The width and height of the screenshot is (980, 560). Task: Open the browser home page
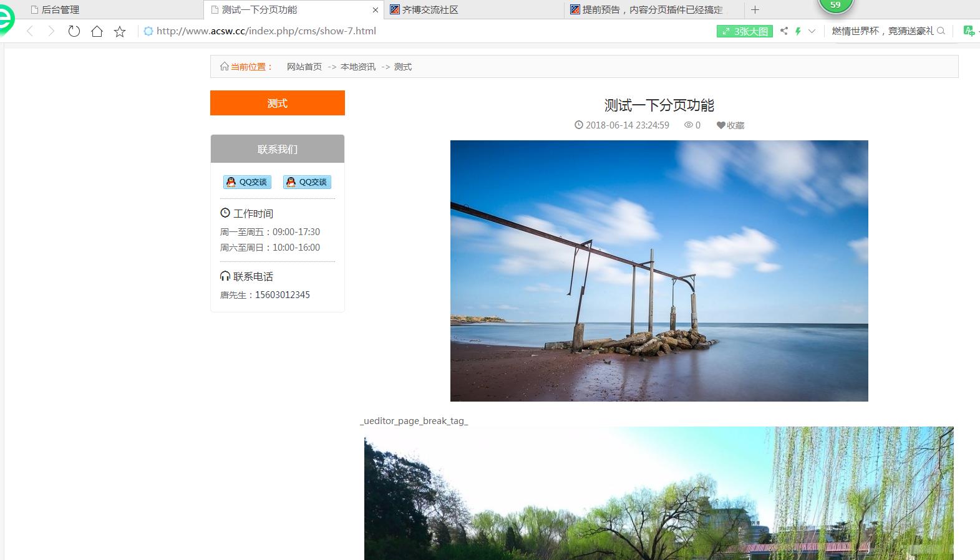point(97,31)
